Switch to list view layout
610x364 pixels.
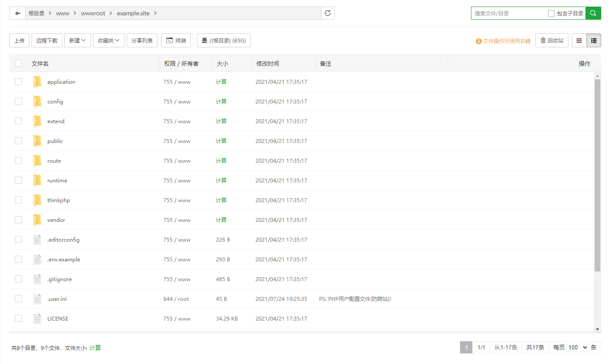tap(594, 41)
